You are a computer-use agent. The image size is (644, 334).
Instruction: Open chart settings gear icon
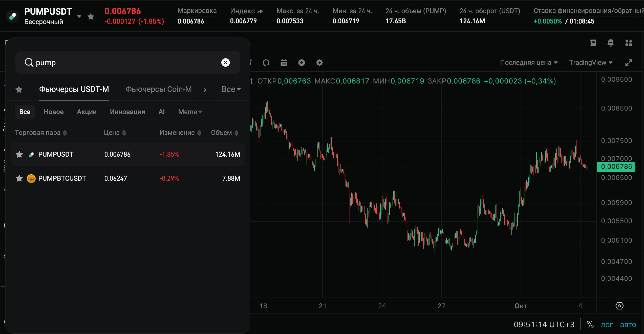click(319, 63)
